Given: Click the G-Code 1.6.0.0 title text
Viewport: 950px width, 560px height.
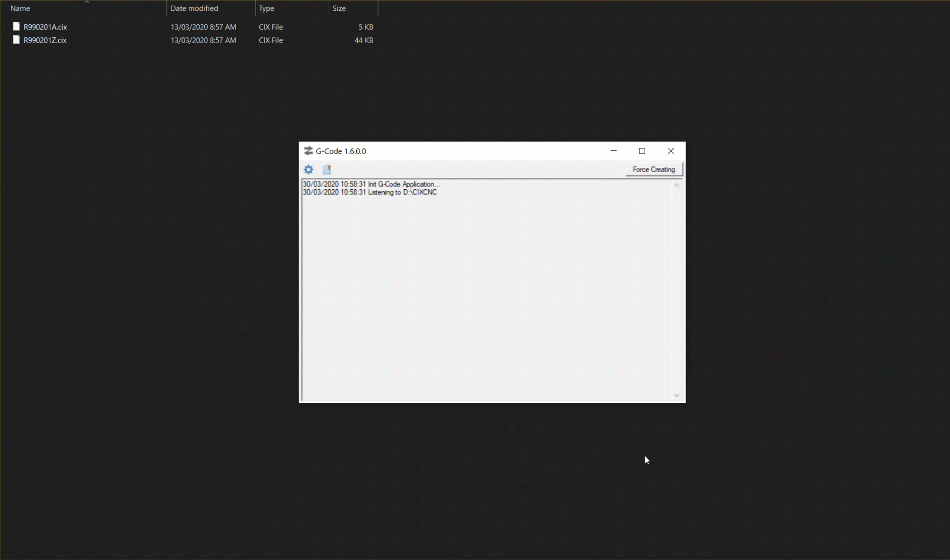Looking at the screenshot, I should [x=341, y=151].
